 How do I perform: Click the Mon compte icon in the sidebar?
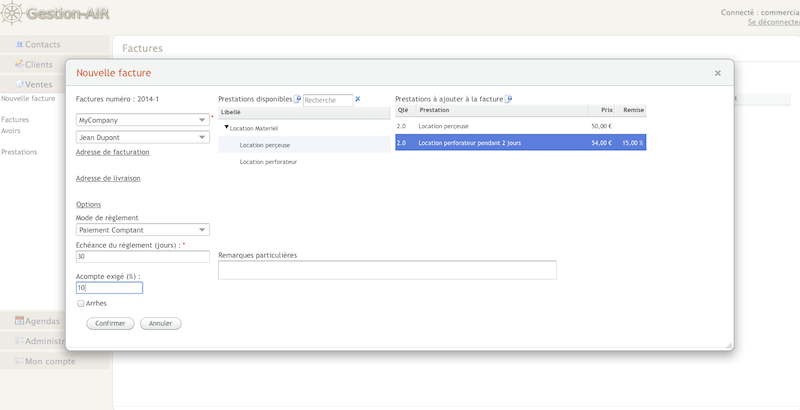pyautogui.click(x=19, y=361)
